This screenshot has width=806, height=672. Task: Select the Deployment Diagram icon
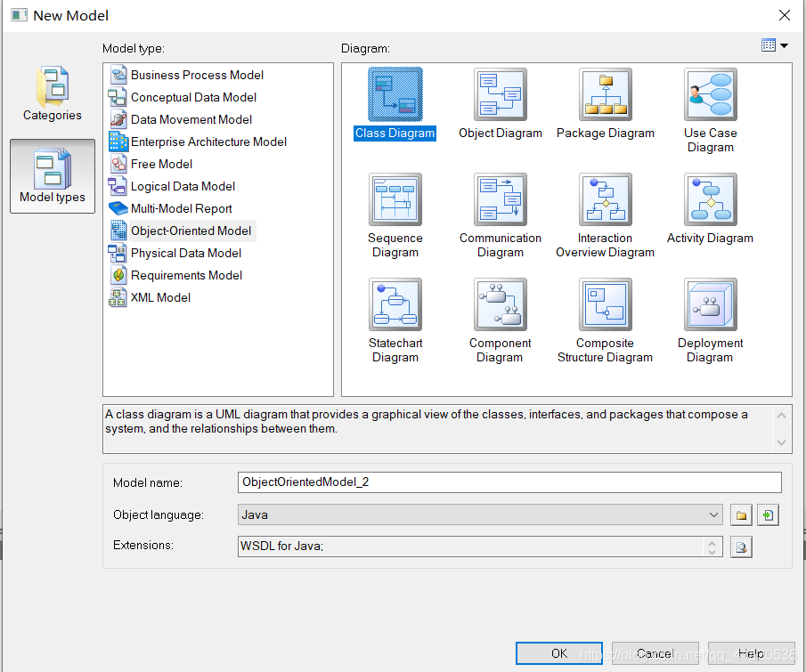[x=711, y=304]
